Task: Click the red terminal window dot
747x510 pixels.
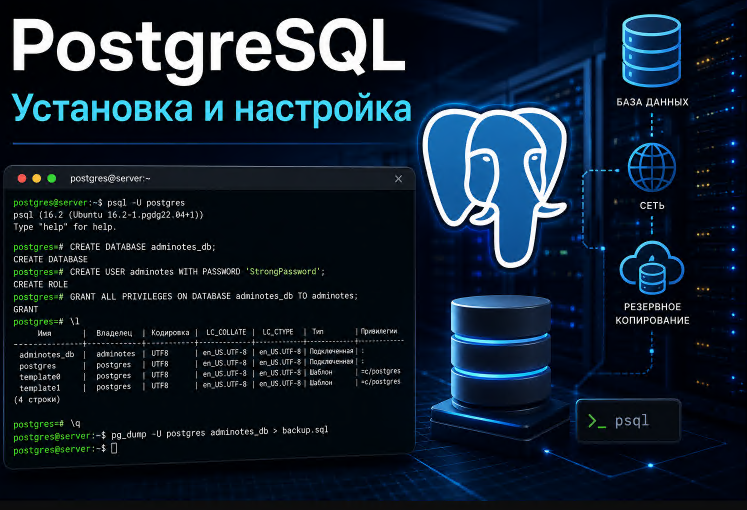Action: click(22, 179)
